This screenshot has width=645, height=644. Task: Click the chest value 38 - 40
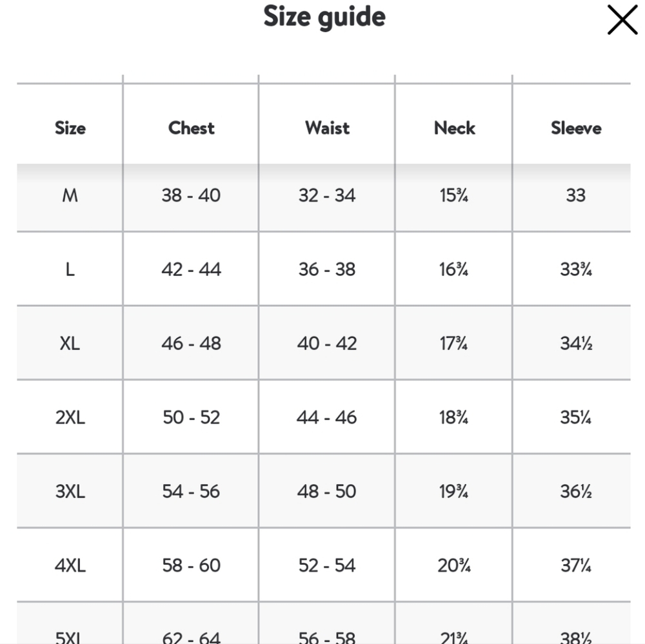point(191,195)
